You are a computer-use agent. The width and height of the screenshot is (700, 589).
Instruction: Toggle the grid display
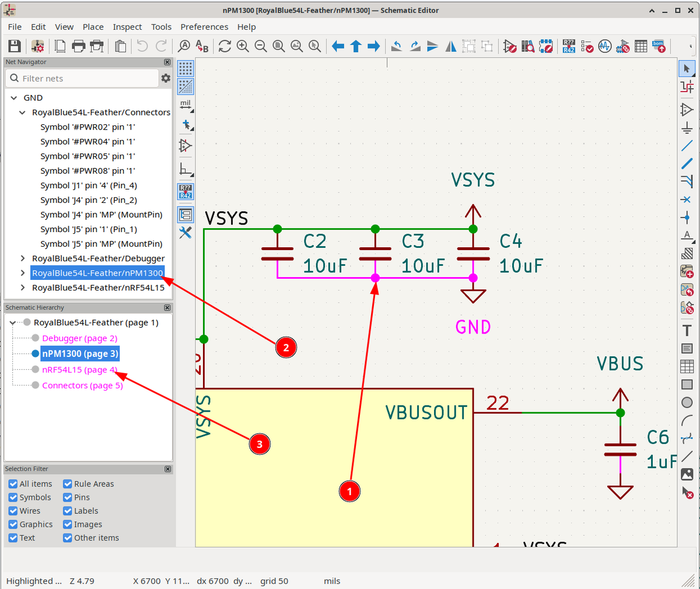[x=185, y=69]
